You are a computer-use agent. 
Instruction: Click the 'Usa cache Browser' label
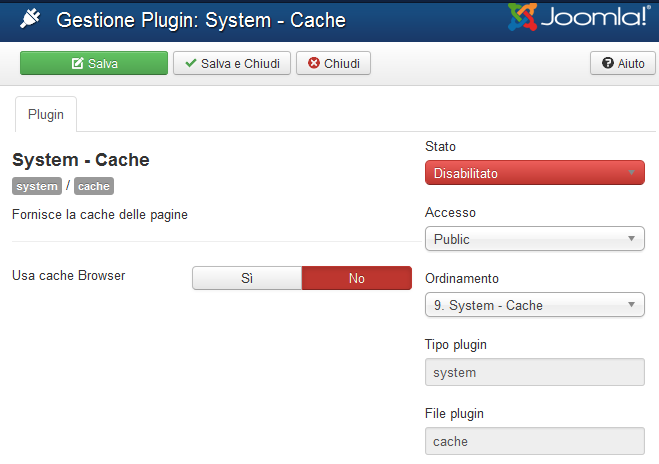click(69, 275)
